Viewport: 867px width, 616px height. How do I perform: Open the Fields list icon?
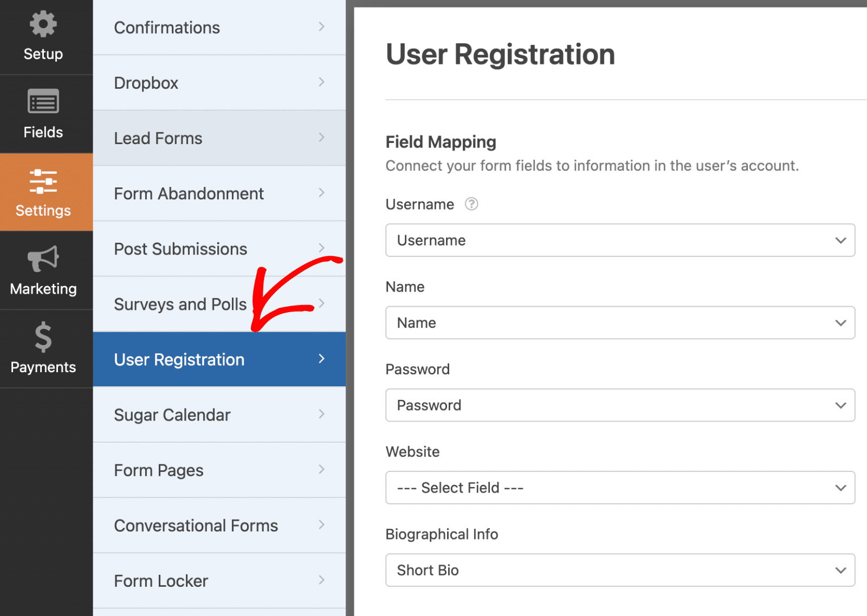pos(43,101)
